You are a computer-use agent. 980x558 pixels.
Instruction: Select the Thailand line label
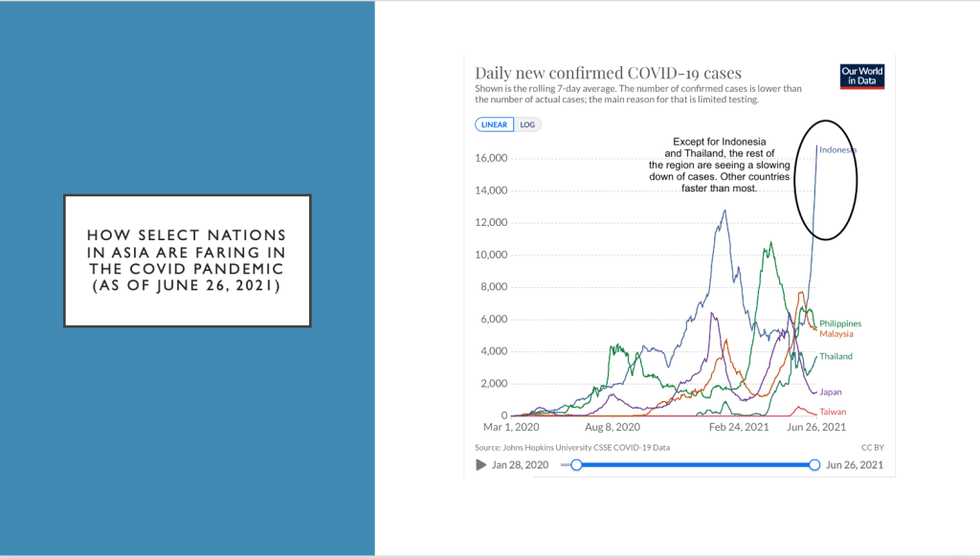(835, 356)
